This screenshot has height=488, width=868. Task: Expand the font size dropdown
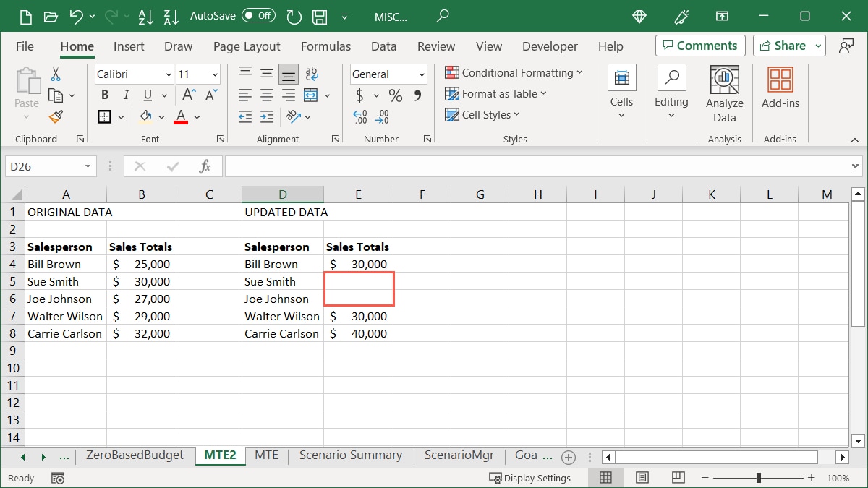[x=213, y=74]
